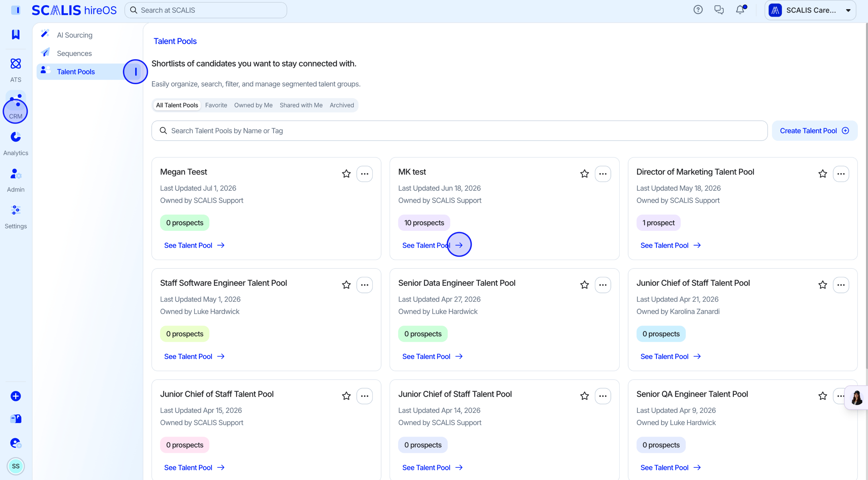Viewport: 868px width, 480px height.
Task: Open the Analytics module
Action: 16,143
